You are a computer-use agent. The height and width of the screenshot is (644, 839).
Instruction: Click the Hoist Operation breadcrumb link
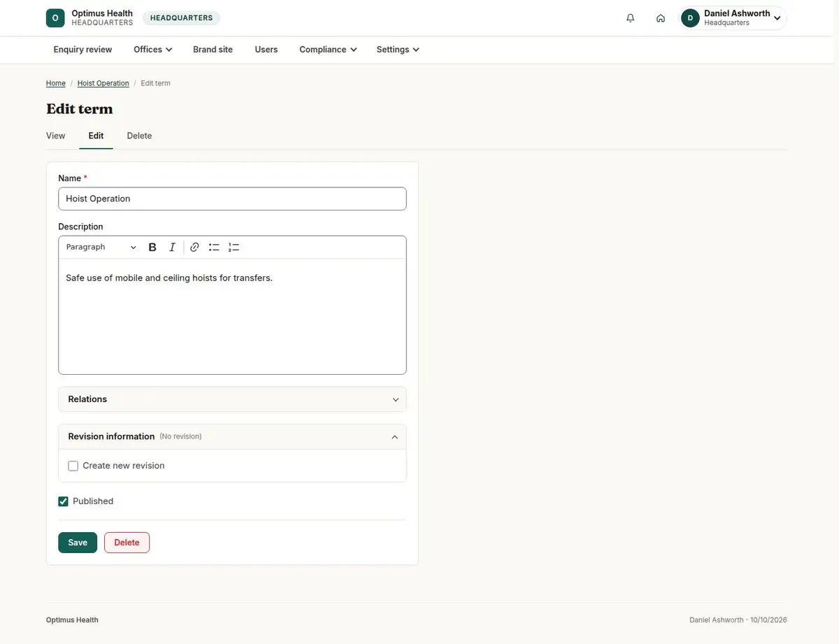(103, 83)
